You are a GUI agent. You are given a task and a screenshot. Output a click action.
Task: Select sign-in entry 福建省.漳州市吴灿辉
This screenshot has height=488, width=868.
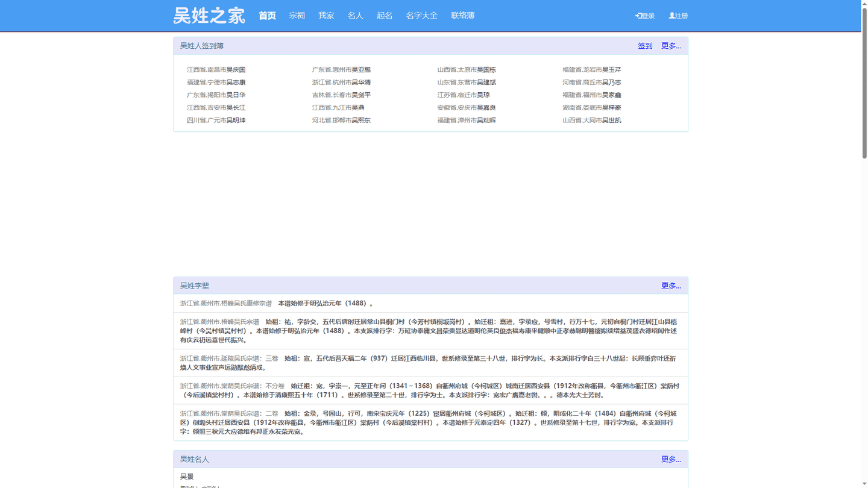coord(467,120)
